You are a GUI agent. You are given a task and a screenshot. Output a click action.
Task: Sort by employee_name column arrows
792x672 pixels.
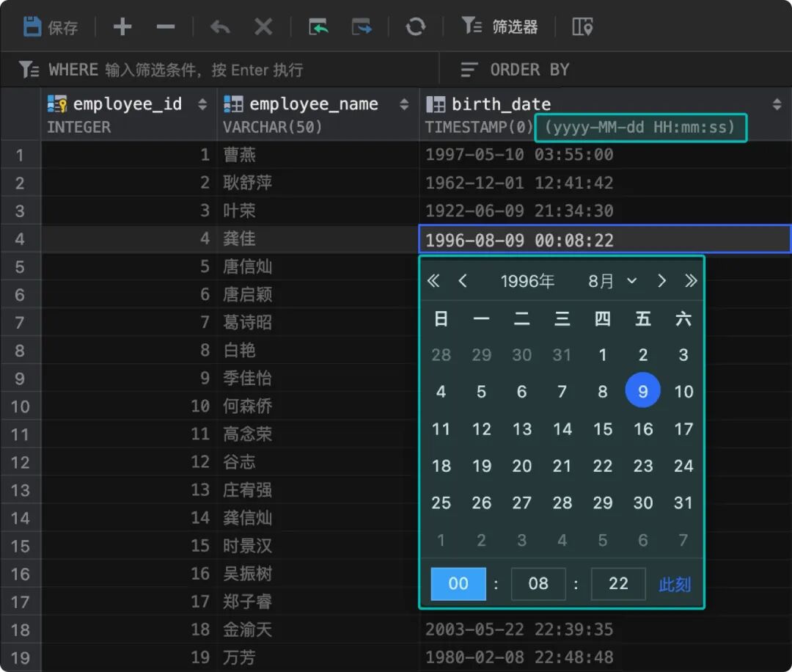tap(403, 105)
